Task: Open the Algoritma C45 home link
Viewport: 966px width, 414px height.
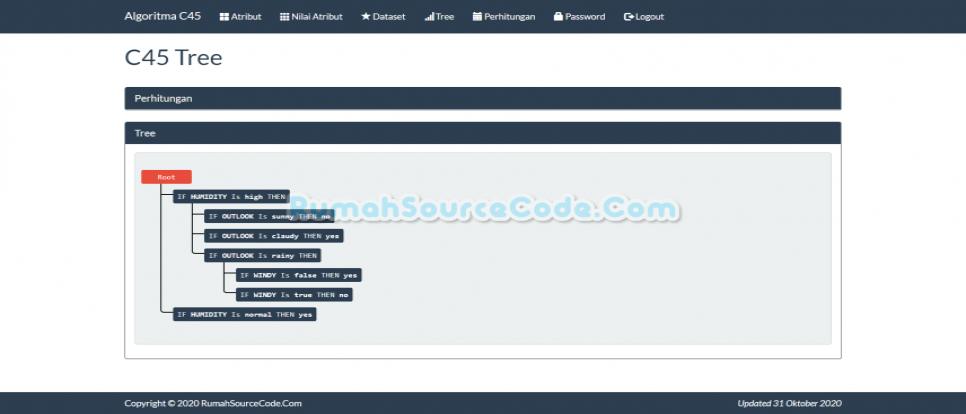Action: click(x=163, y=16)
